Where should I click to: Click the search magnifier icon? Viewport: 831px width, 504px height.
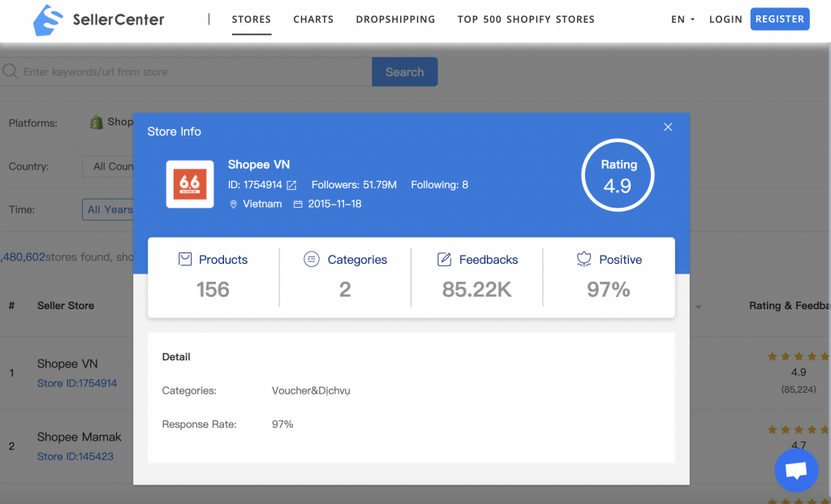tap(10, 71)
